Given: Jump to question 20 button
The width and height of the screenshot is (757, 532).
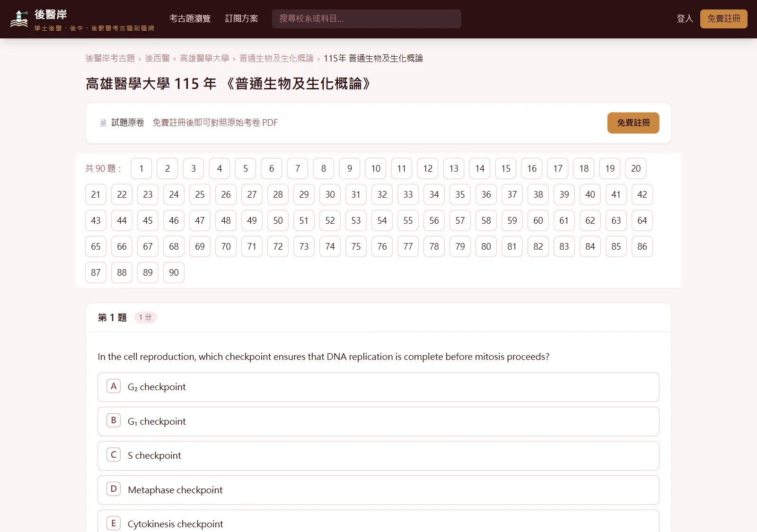Looking at the screenshot, I should pos(636,168).
